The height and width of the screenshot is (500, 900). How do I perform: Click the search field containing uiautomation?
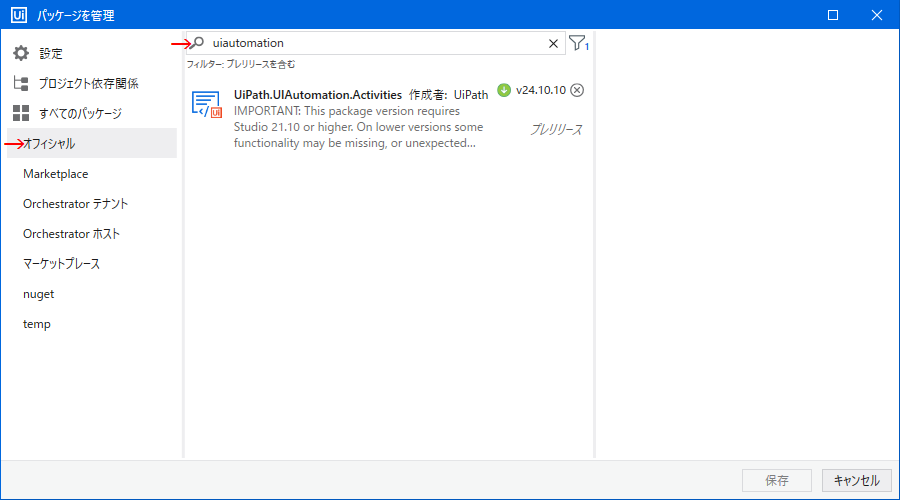point(376,43)
